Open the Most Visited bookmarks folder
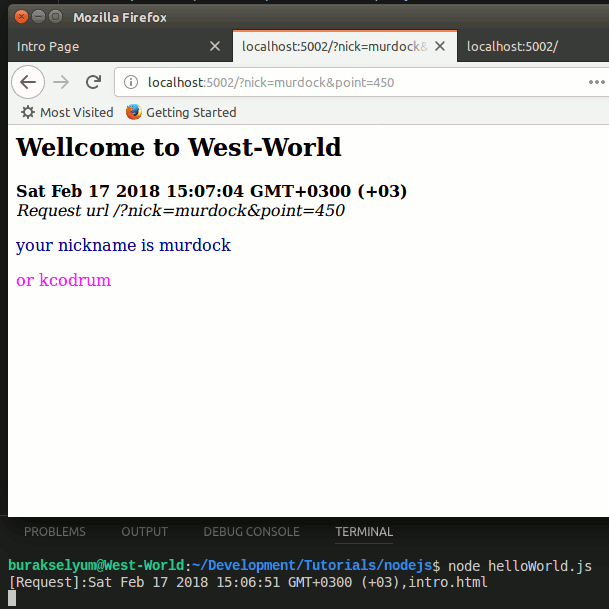This screenshot has width=609, height=609. pos(67,112)
